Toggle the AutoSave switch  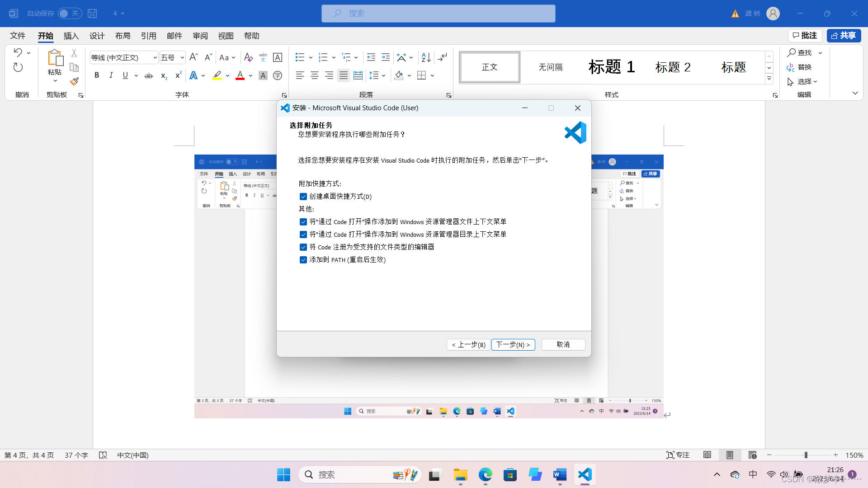pos(70,14)
